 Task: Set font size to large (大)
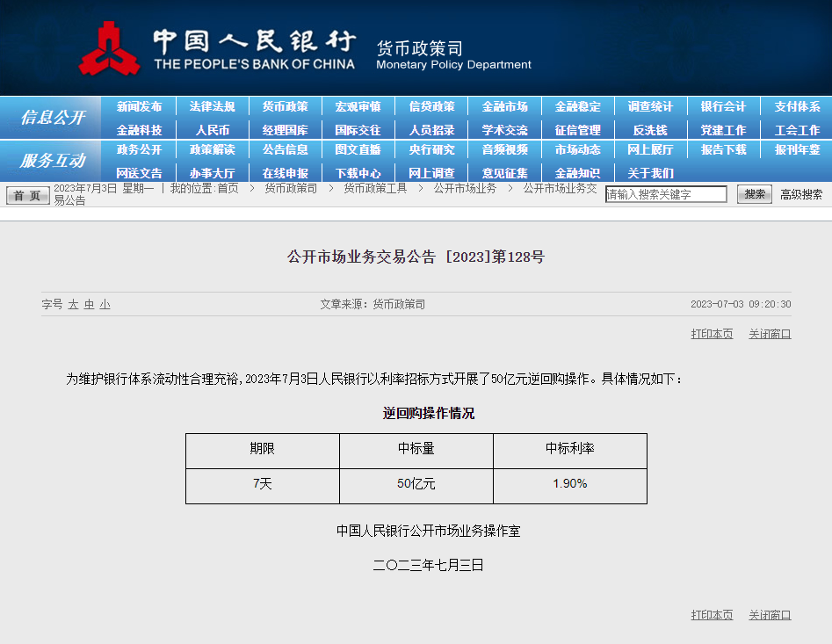point(74,304)
